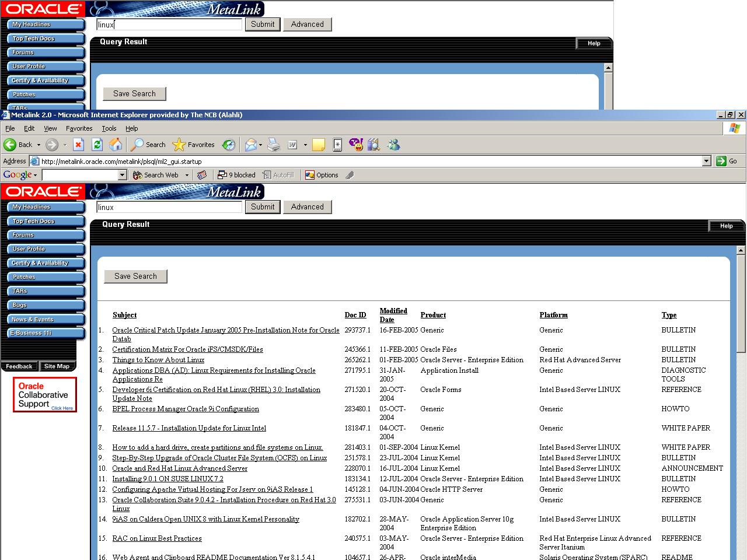The image size is (747, 560).
Task: Click the Windows Messenger icon
Action: (x=394, y=145)
